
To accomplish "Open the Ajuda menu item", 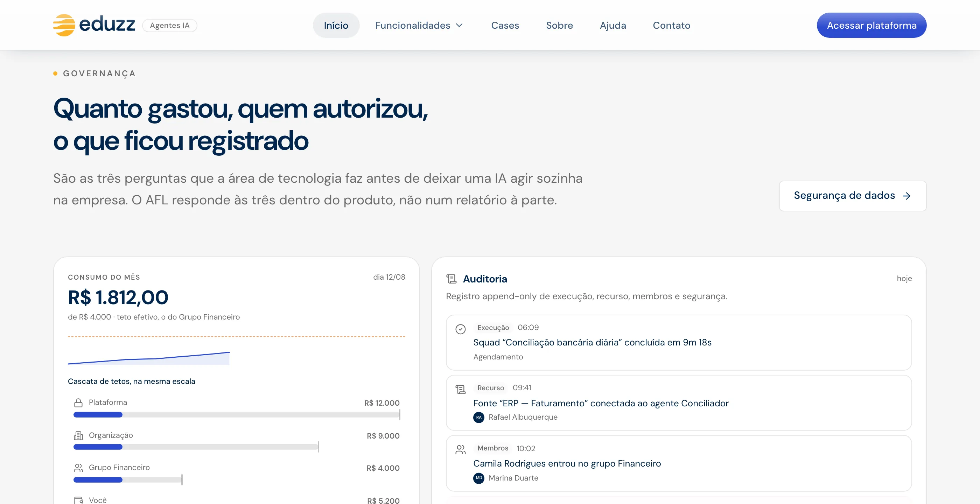I will coord(613,25).
